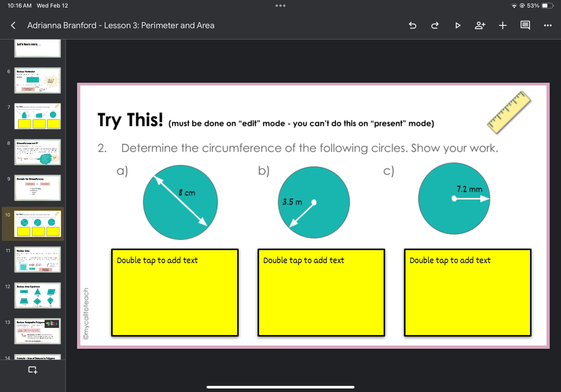Tap yellow answer box under circle a)
The width and height of the screenshot is (561, 392).
click(x=175, y=293)
